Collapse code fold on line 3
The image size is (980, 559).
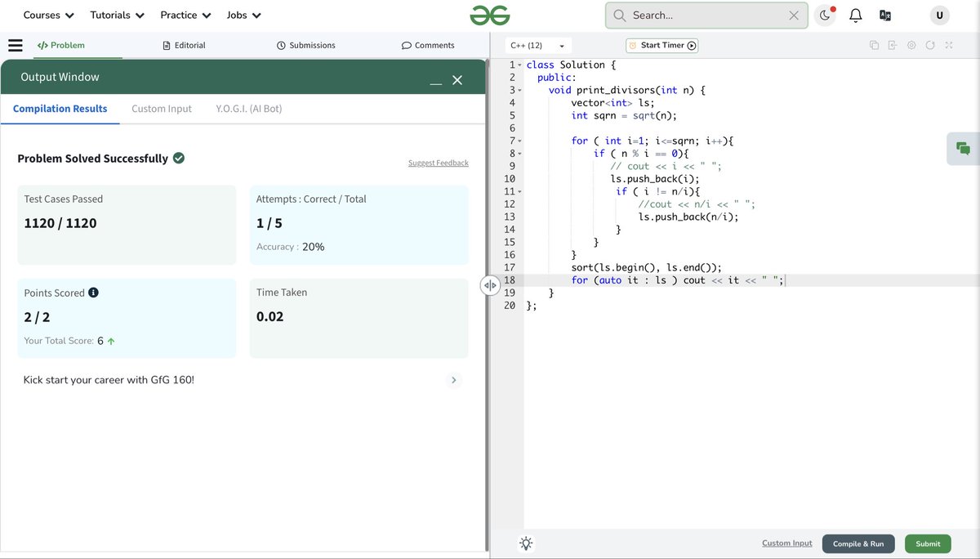click(x=519, y=91)
